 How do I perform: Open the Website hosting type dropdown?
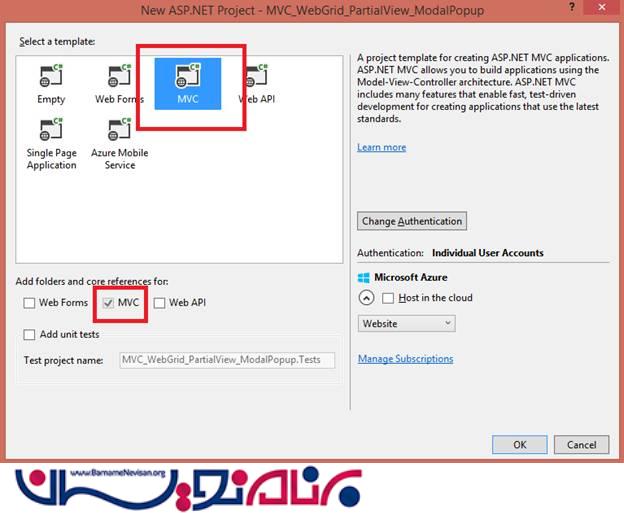click(x=406, y=324)
